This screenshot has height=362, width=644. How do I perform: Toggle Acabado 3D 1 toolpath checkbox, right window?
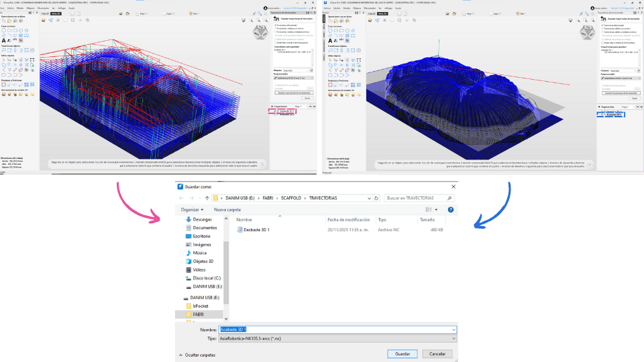602,115
